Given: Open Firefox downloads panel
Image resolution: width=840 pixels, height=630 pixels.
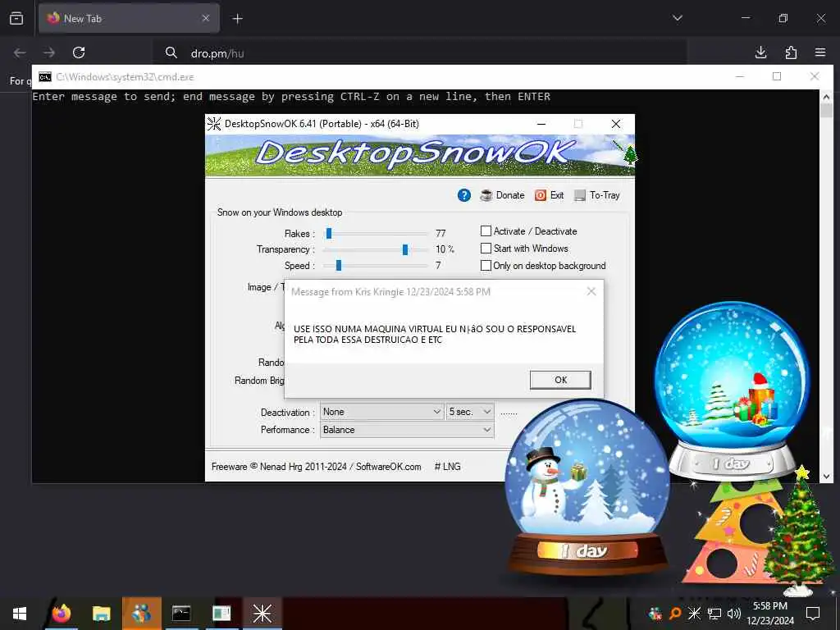Looking at the screenshot, I should (760, 52).
